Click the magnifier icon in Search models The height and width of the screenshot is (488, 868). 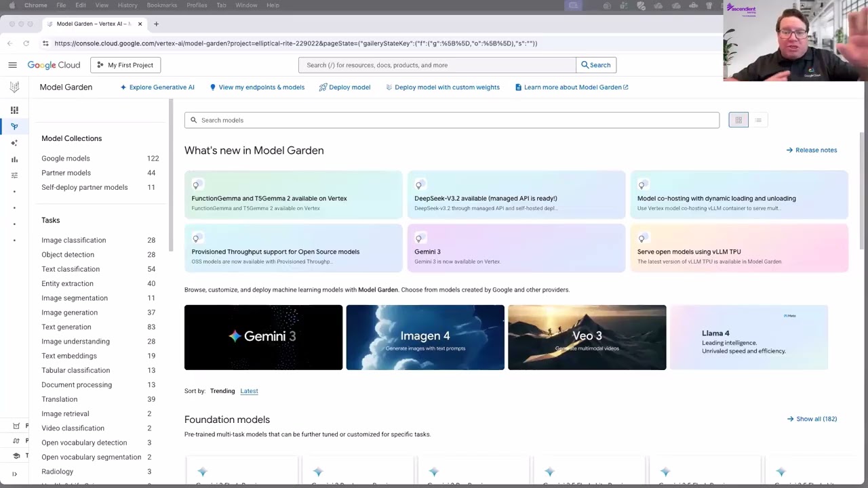[193, 120]
